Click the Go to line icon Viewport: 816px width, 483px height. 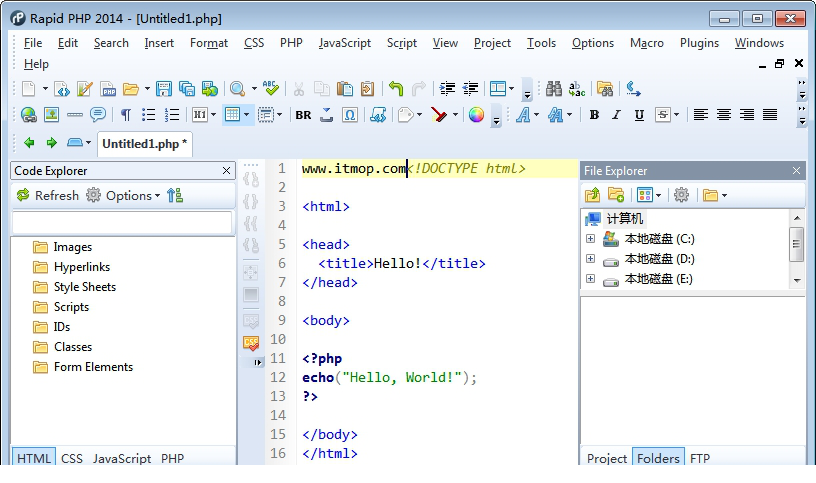(x=633, y=89)
